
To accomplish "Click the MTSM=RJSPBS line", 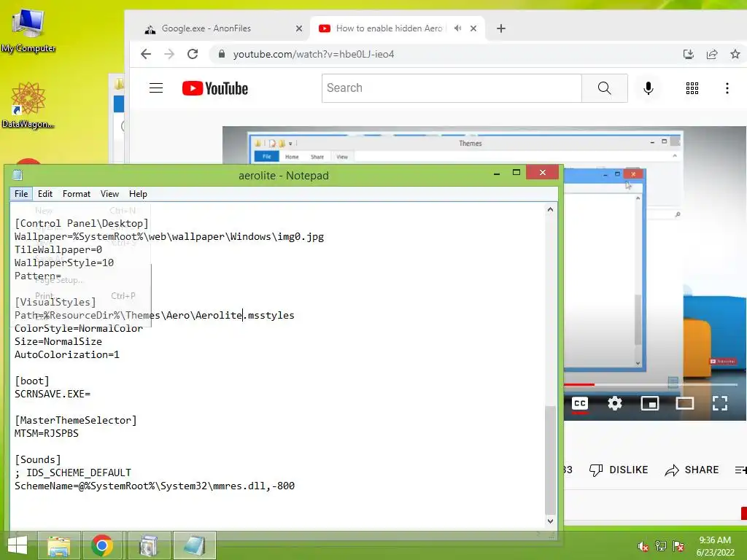I will coord(46,433).
